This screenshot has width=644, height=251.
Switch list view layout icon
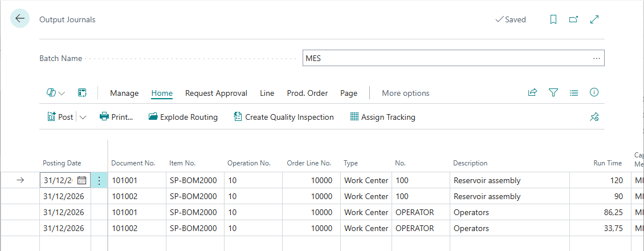[x=574, y=93]
